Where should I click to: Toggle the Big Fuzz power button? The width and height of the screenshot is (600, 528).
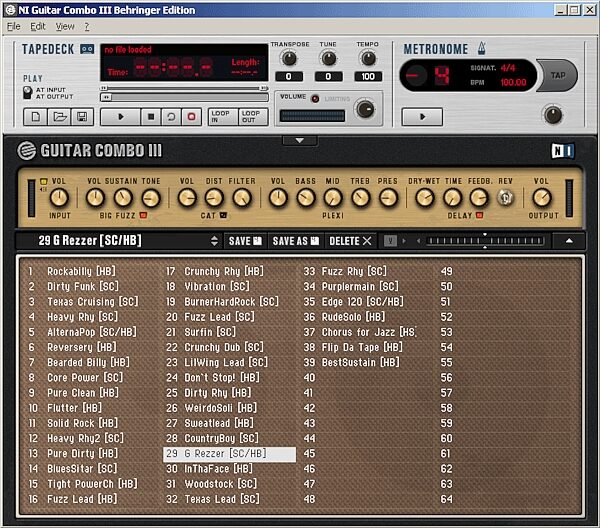pos(143,215)
